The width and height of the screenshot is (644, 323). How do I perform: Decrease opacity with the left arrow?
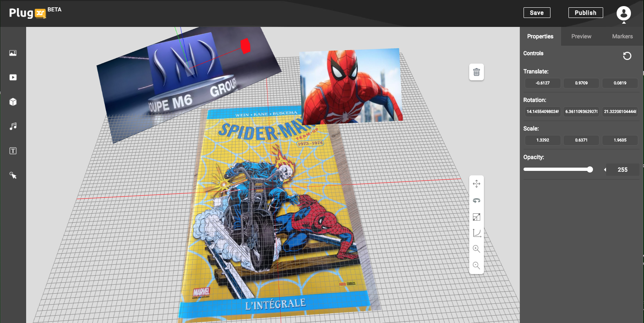[605, 170]
